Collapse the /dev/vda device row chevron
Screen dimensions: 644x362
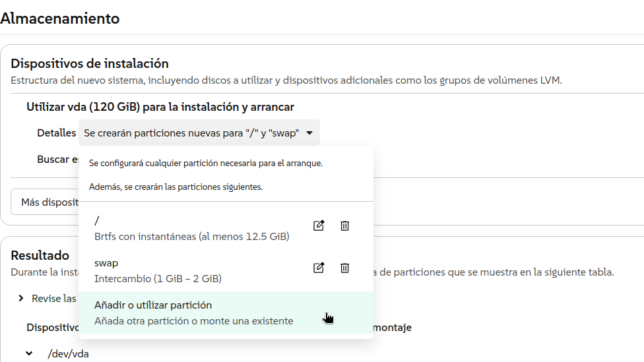pos(29,354)
